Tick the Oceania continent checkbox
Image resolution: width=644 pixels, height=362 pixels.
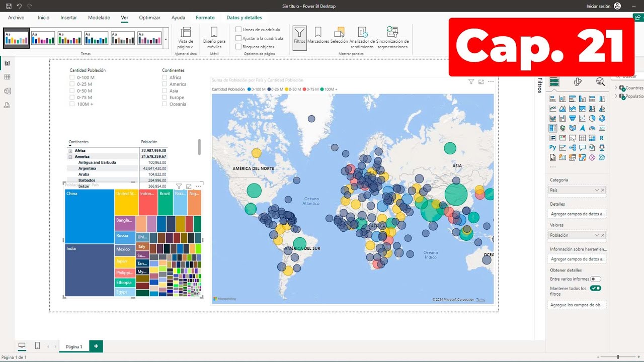pos(165,104)
